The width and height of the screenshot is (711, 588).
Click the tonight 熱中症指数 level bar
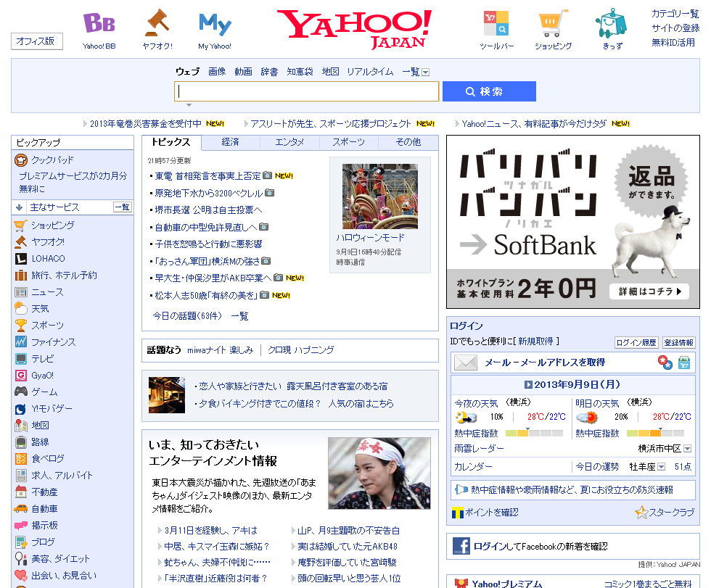534,433
